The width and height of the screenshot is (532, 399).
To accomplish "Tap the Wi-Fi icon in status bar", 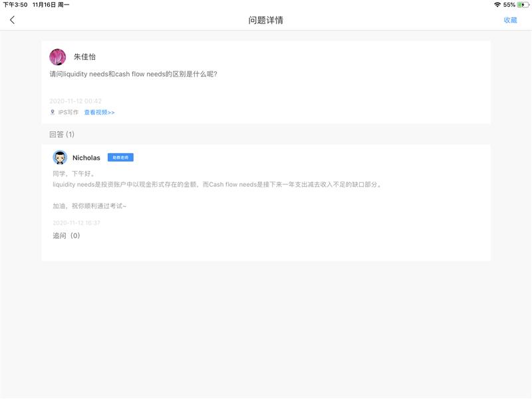I will tap(497, 5).
